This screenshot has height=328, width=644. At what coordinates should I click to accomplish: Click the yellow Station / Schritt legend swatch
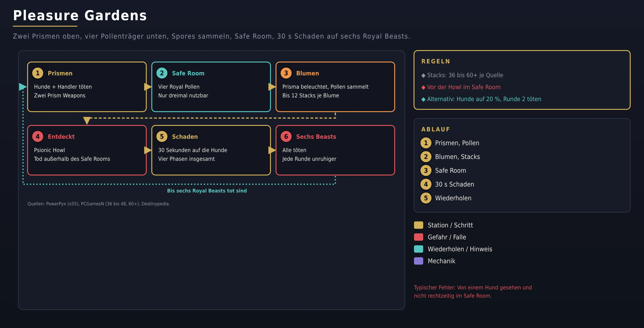[419, 225]
